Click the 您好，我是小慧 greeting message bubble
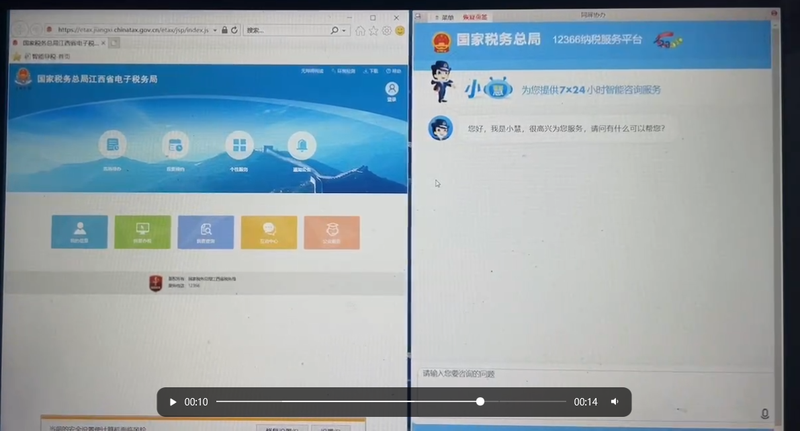 tap(566, 129)
